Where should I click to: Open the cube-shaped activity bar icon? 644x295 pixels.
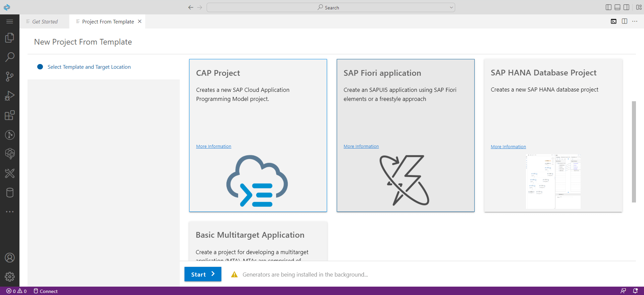10,154
